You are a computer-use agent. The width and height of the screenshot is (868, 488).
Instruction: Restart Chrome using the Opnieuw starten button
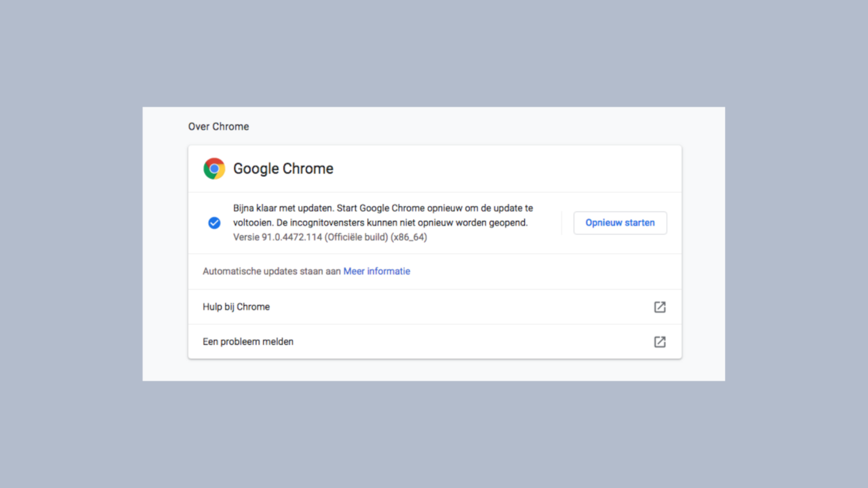[620, 222]
